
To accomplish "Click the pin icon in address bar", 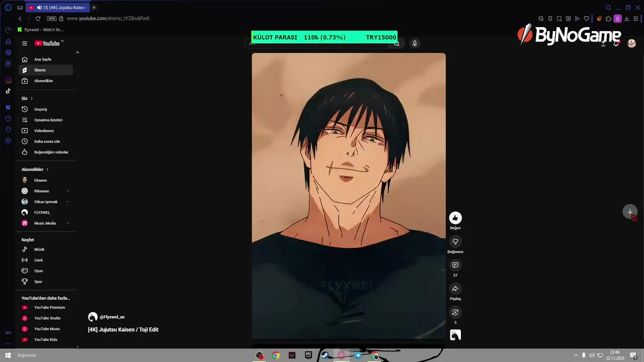I will 550,19.
